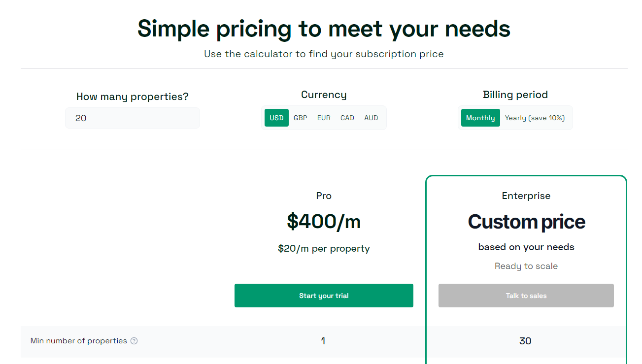
Task: Click the Simple pricing main heading
Action: coord(324,28)
